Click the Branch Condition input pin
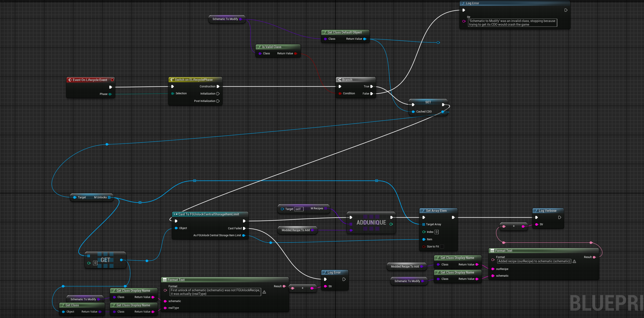This screenshot has height=318, width=644. pyautogui.click(x=340, y=93)
